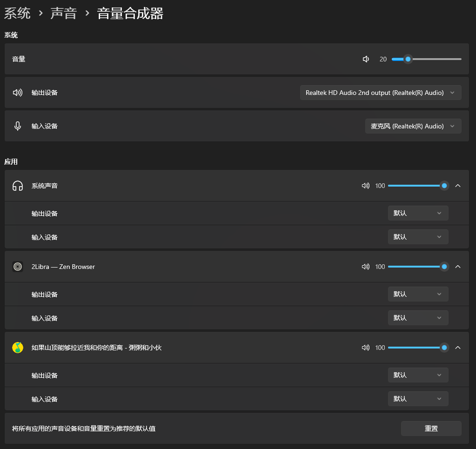Collapse the 系统声音 section
The height and width of the screenshot is (449, 476).
point(457,185)
